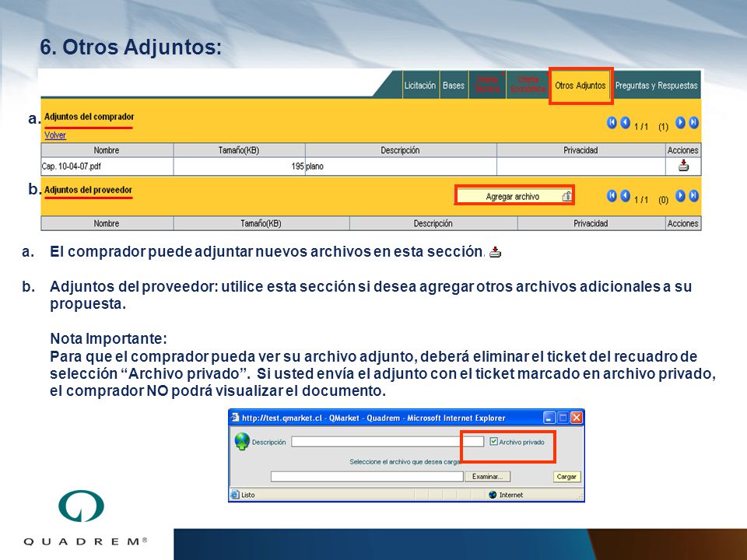Image resolution: width=747 pixels, height=560 pixels.
Task: Open the Oferta Técnica tab
Action: 487,84
